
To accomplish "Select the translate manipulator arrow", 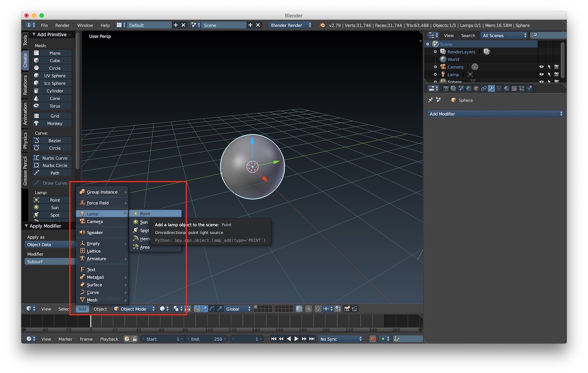I will click(x=205, y=309).
